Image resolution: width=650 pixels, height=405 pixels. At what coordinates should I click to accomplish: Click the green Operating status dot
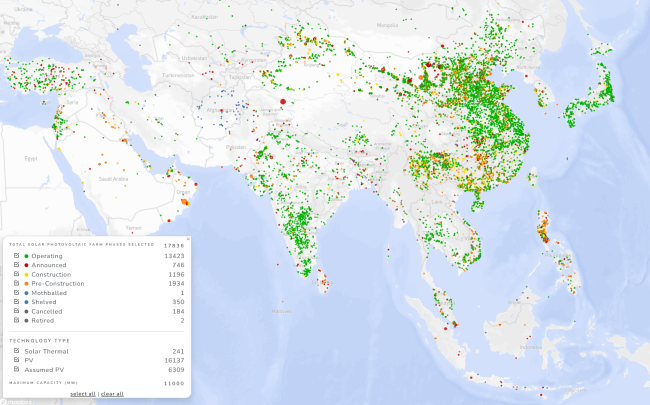point(26,256)
